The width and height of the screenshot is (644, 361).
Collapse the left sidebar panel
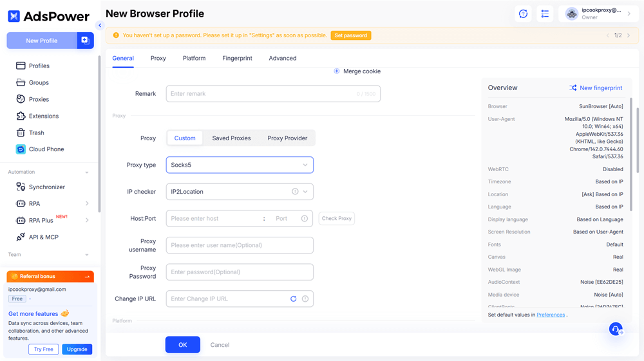(100, 26)
